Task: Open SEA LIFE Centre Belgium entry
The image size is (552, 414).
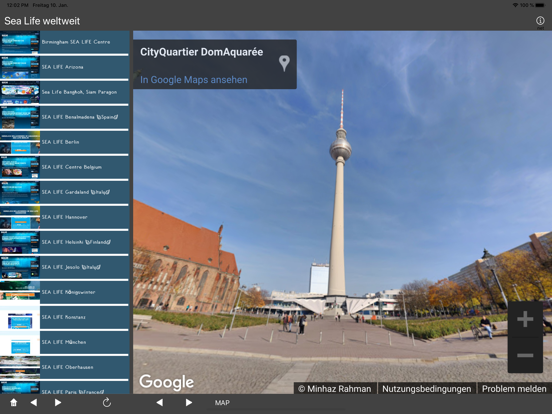Action: coord(64,167)
